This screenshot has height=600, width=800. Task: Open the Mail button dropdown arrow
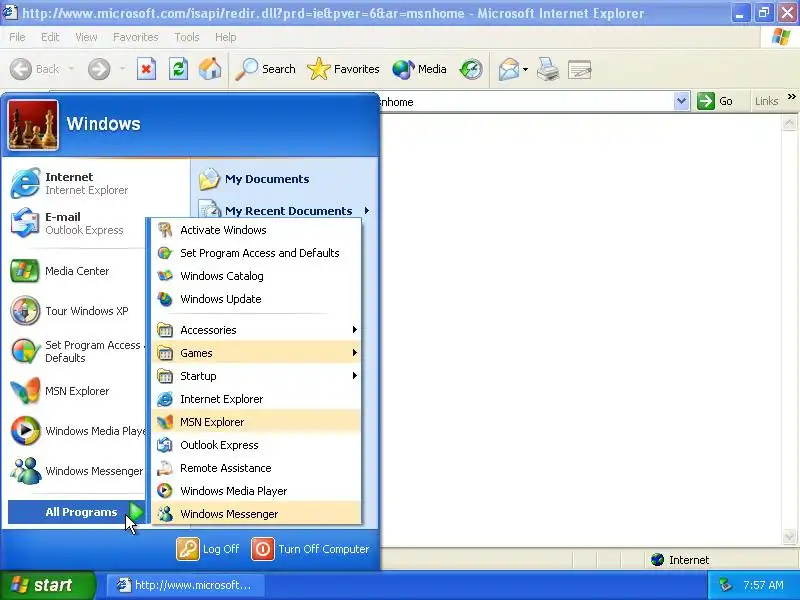(526, 69)
